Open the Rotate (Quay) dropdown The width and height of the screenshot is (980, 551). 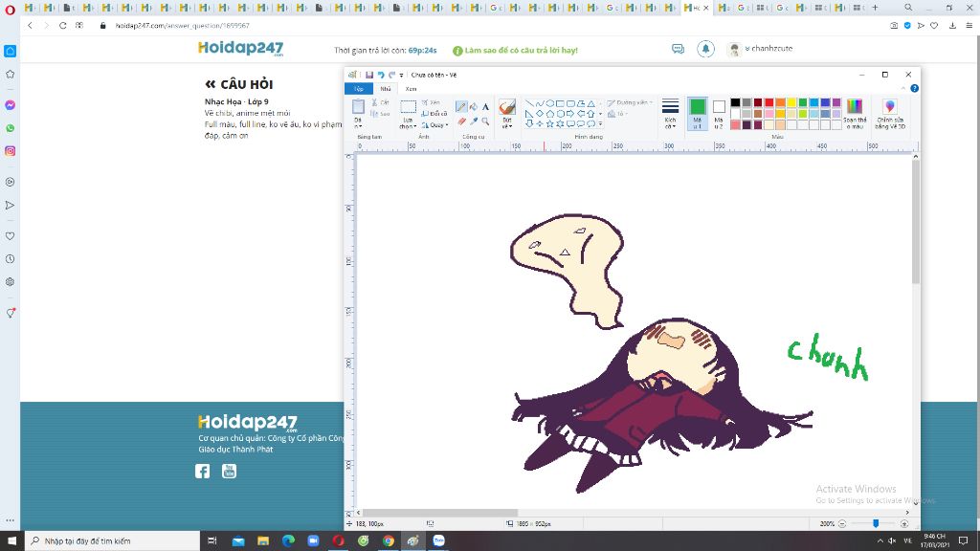(435, 125)
